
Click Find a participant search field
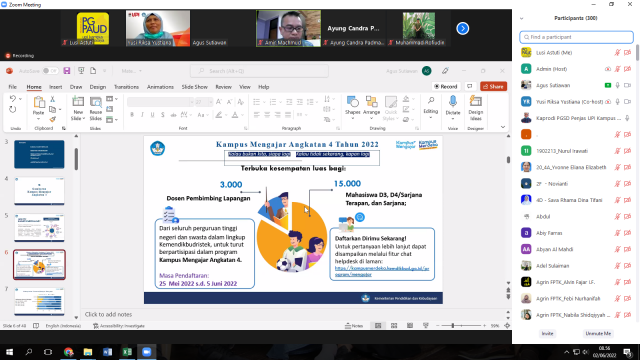(576, 37)
